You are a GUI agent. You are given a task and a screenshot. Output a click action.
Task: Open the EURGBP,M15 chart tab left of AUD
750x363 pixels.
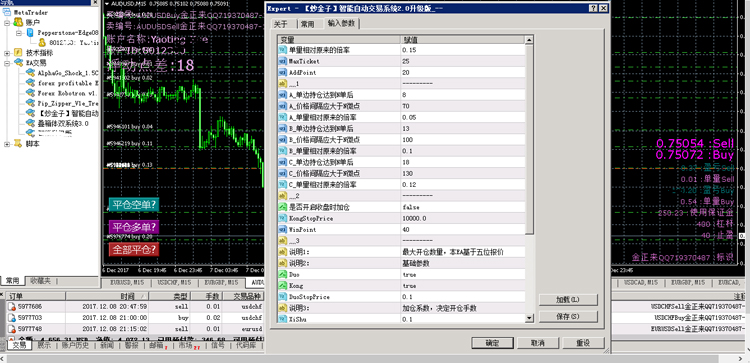(x=221, y=283)
